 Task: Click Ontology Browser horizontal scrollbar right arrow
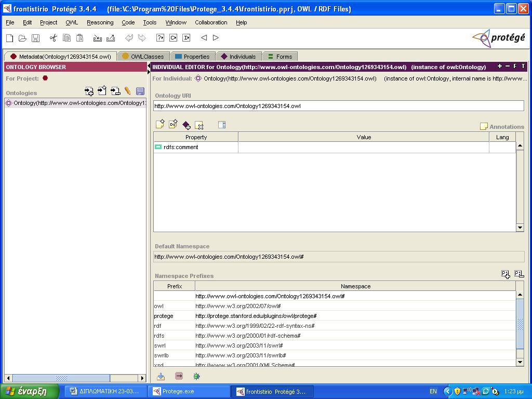(x=142, y=378)
